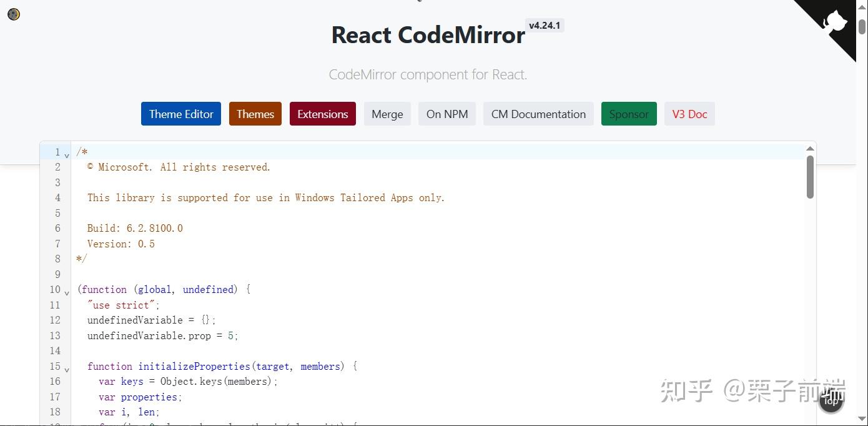Click the circular 'Top' scroll-to-top button
The image size is (868, 426).
click(831, 402)
